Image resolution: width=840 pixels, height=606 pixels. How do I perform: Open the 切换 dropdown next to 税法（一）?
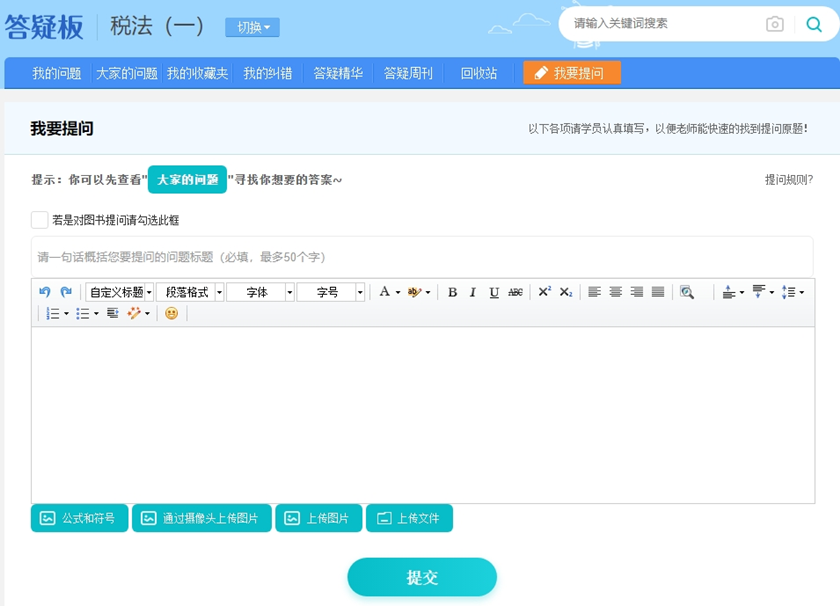[253, 28]
